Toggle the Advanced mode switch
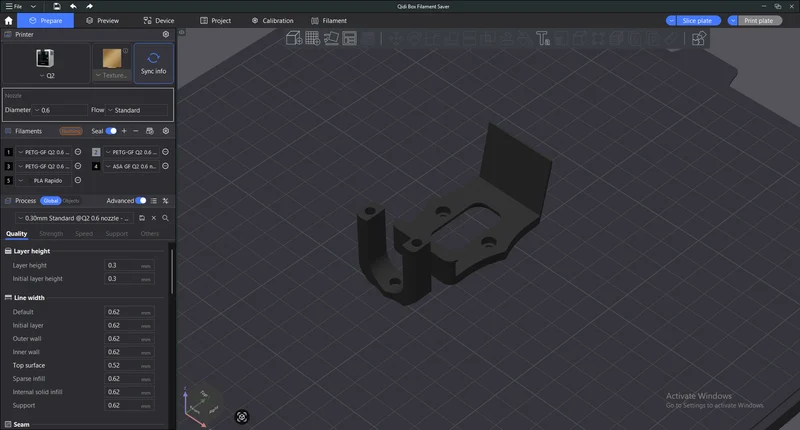Viewport: 800px width, 430px height. click(x=141, y=200)
